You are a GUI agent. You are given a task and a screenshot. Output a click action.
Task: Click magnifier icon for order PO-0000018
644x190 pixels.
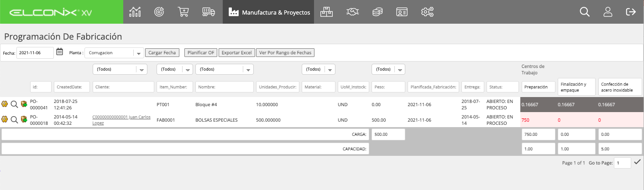click(x=14, y=119)
